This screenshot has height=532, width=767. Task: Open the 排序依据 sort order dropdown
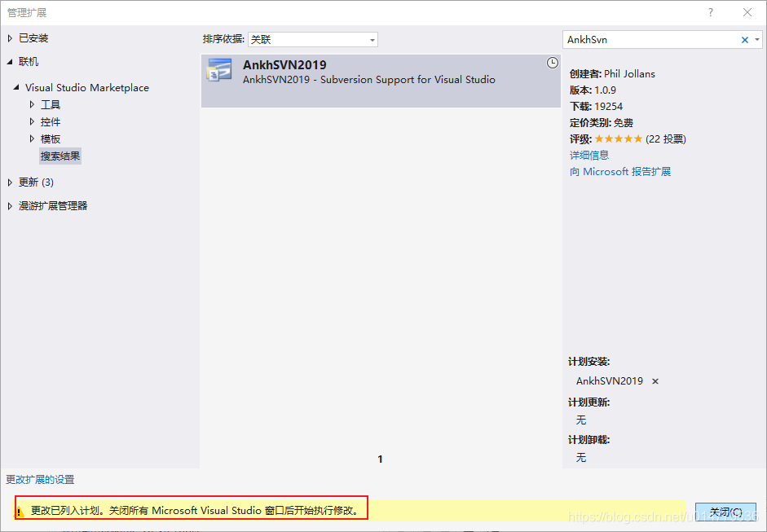point(372,39)
